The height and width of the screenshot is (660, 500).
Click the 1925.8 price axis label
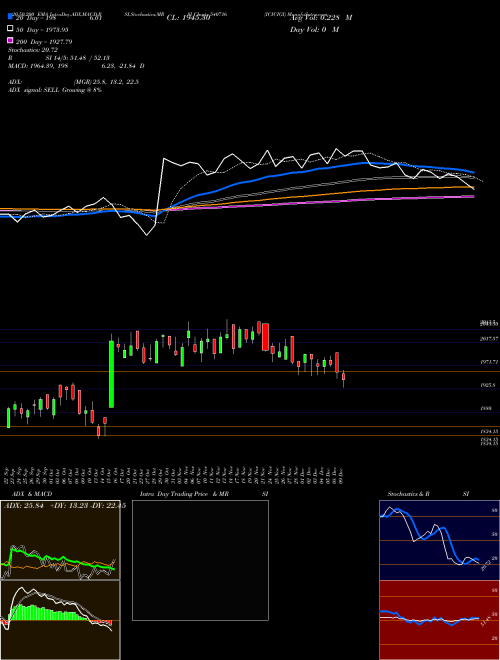pyautogui.click(x=490, y=385)
